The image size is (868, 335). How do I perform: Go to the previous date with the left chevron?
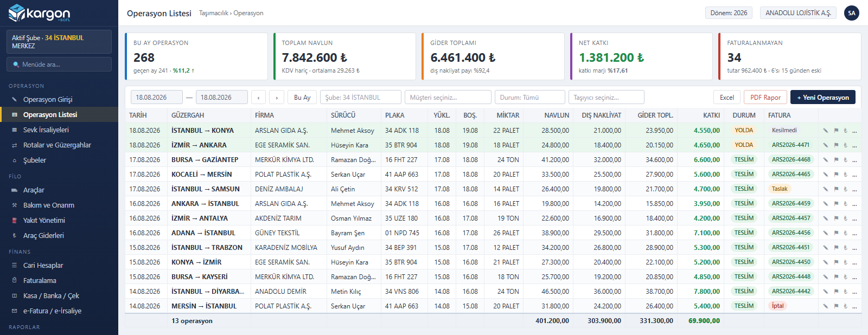[258, 98]
